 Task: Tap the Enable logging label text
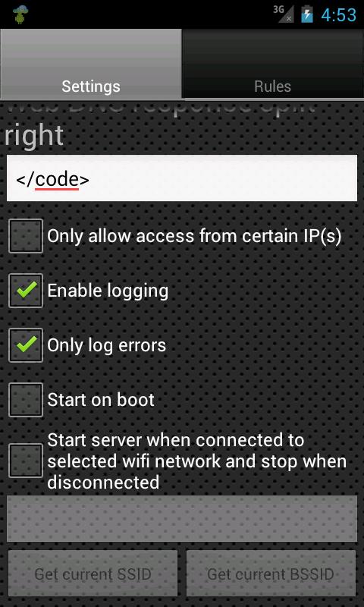pos(108,291)
